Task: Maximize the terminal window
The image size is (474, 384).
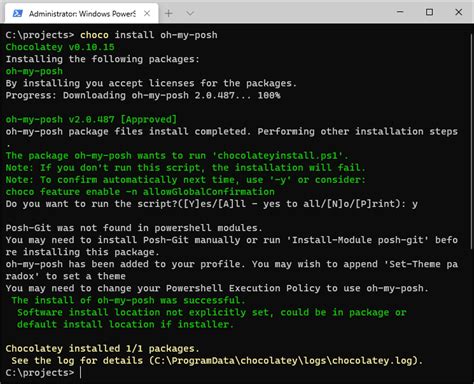Action: pyautogui.click(x=429, y=12)
